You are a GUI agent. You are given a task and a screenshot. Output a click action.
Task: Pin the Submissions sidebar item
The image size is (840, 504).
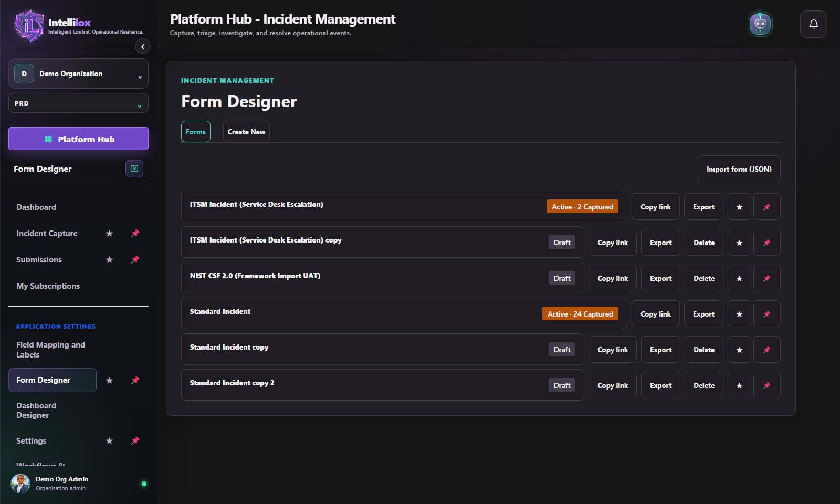135,260
